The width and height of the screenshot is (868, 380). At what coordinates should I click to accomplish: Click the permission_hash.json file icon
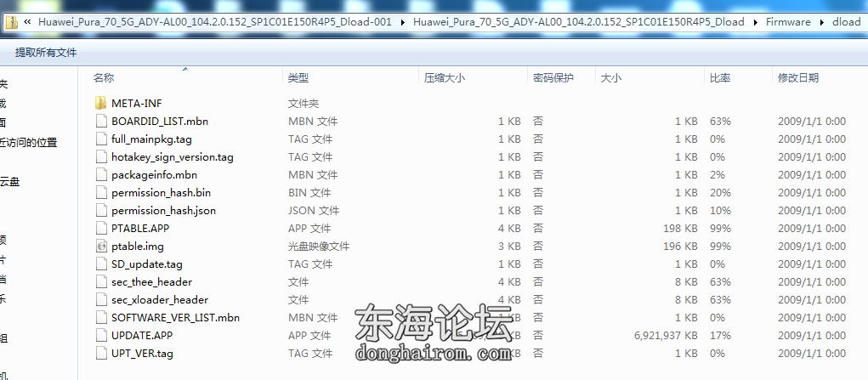click(100, 211)
